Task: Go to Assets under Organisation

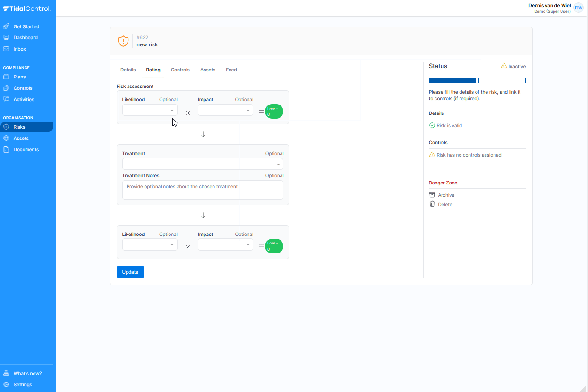Action: pos(20,138)
